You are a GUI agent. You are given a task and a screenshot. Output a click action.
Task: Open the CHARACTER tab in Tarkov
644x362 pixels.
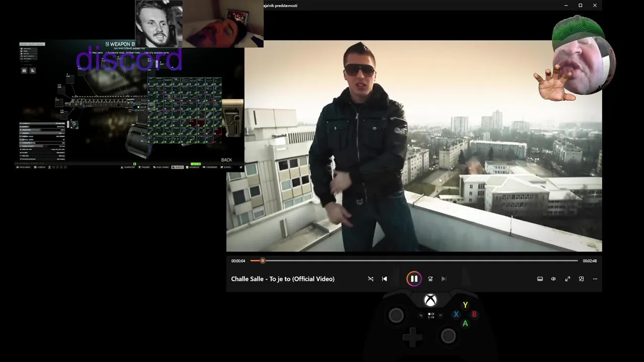pyautogui.click(x=128, y=167)
